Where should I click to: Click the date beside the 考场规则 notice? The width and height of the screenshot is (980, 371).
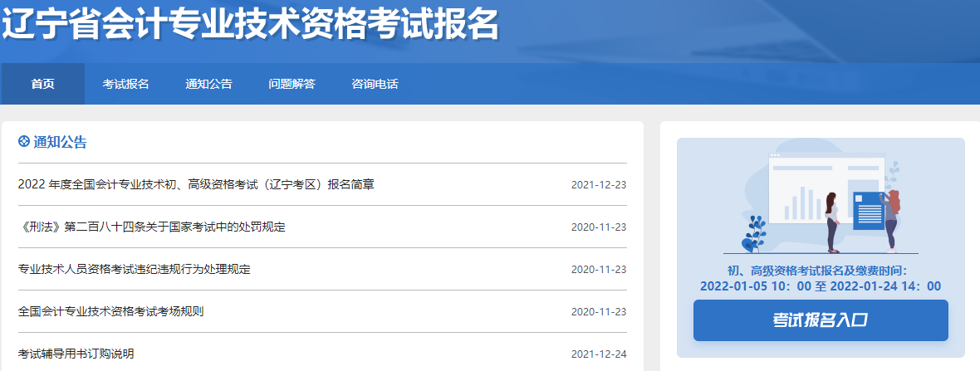(598, 311)
